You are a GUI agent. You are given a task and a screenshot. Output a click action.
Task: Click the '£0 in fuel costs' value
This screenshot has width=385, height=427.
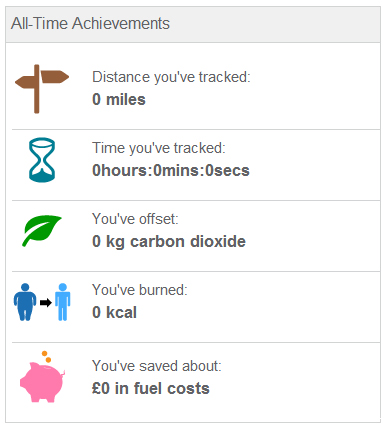(151, 388)
